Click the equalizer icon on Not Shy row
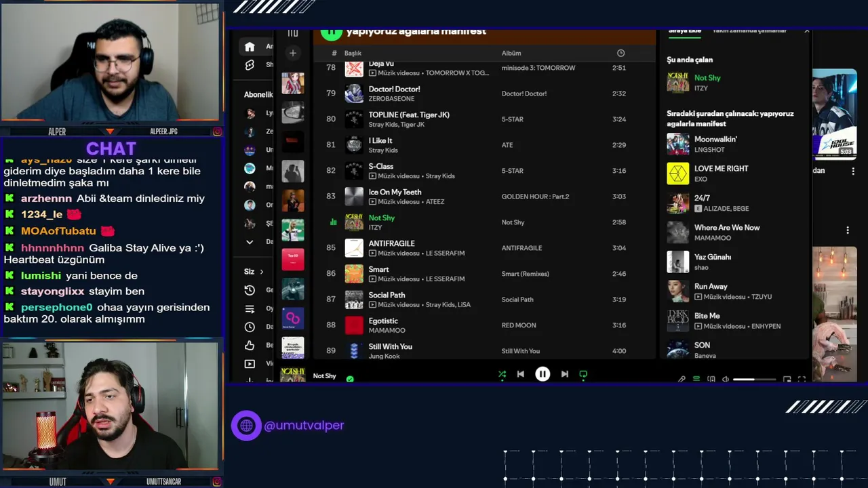The height and width of the screenshot is (488, 868). point(332,222)
